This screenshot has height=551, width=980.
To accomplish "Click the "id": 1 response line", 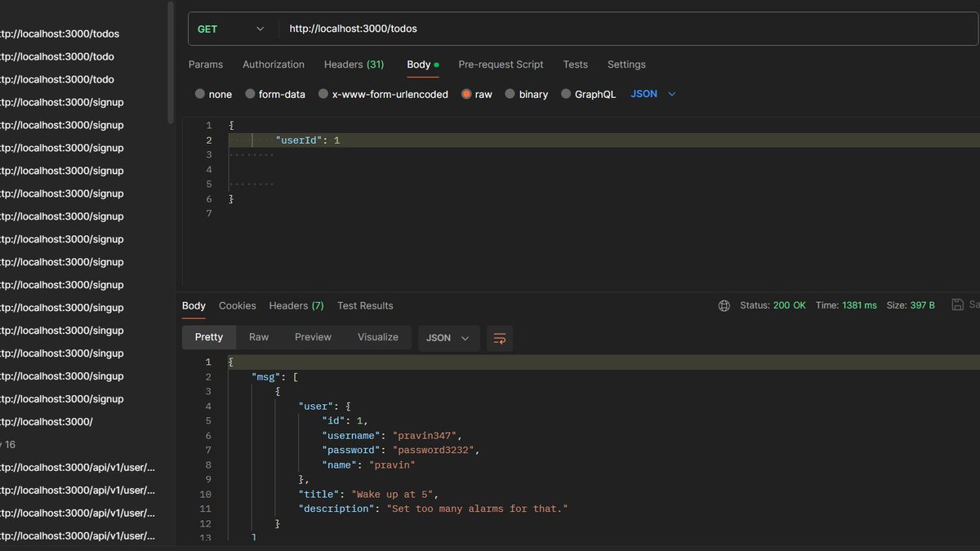I will 345,421.
